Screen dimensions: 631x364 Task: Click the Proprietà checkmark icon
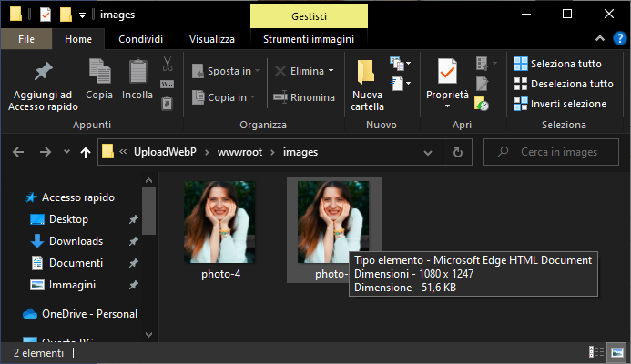[447, 71]
